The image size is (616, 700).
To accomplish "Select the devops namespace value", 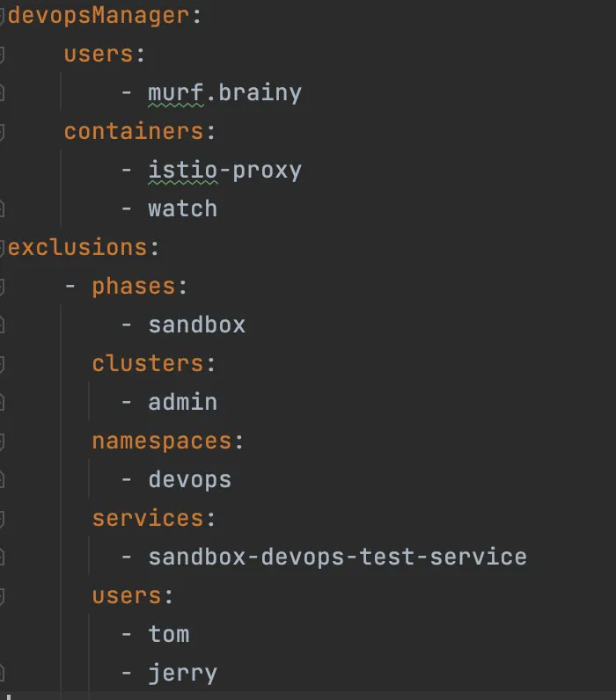I will pyautogui.click(x=189, y=480).
